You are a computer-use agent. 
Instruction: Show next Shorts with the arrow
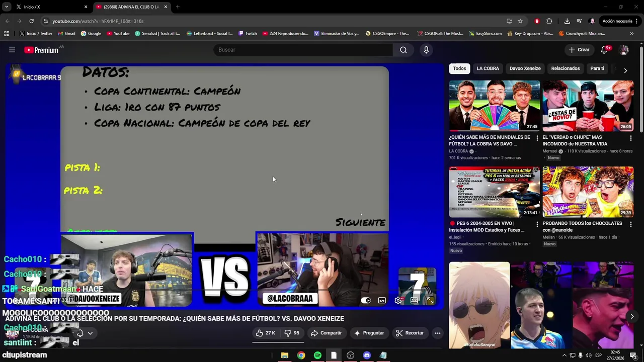pyautogui.click(x=632, y=316)
